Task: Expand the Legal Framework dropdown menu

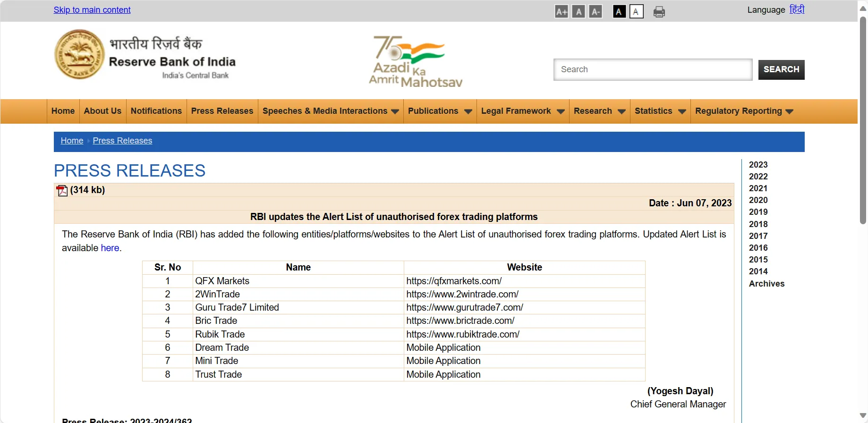Action: 523,111
